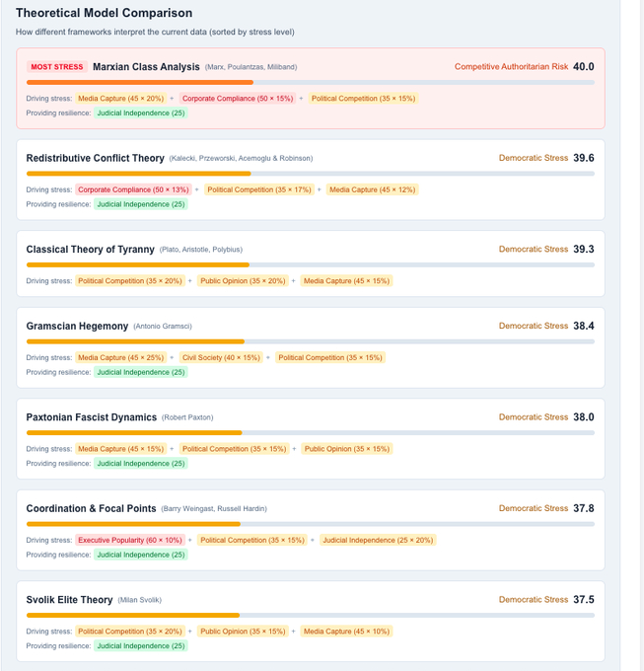
Task: Click the Marxian Class Analysis stress progress bar
Action: (x=310, y=82)
